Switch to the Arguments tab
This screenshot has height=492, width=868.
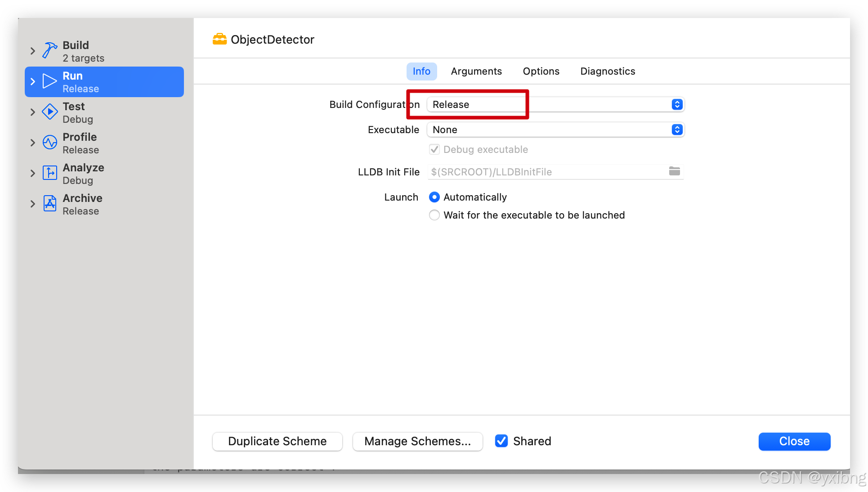tap(476, 71)
